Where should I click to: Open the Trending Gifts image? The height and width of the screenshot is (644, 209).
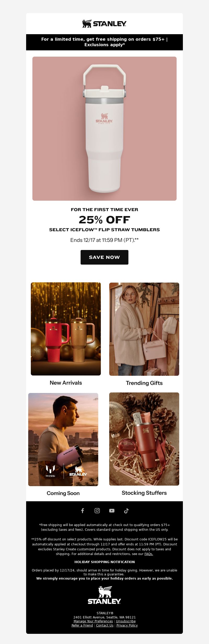pos(144,329)
